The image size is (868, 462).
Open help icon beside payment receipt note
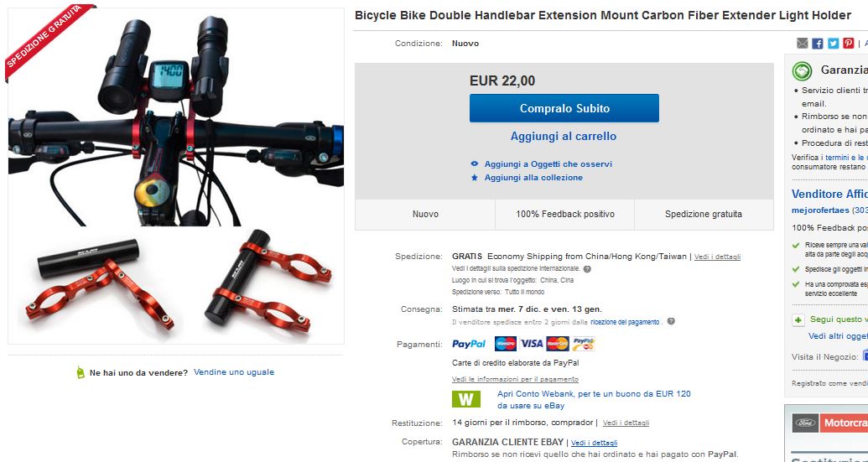click(671, 321)
